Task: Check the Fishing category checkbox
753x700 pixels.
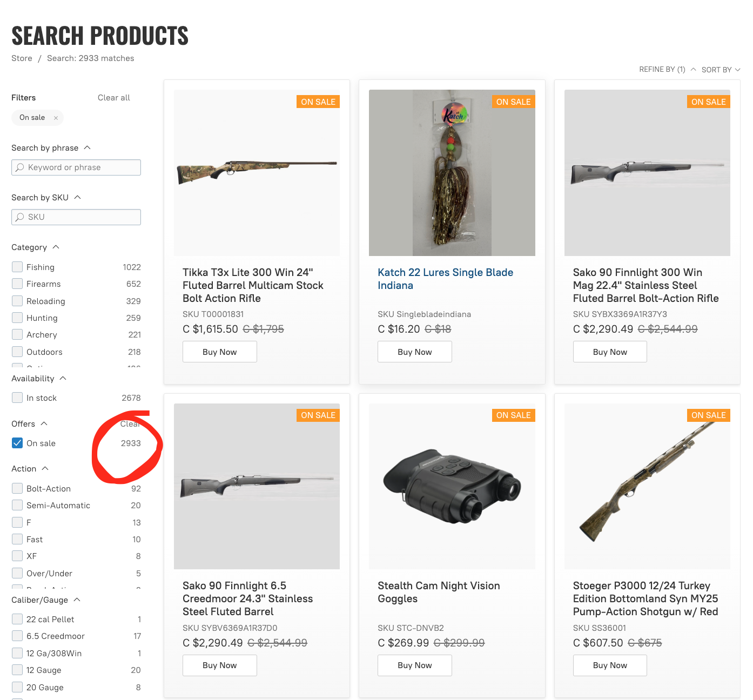Action: pyautogui.click(x=17, y=267)
